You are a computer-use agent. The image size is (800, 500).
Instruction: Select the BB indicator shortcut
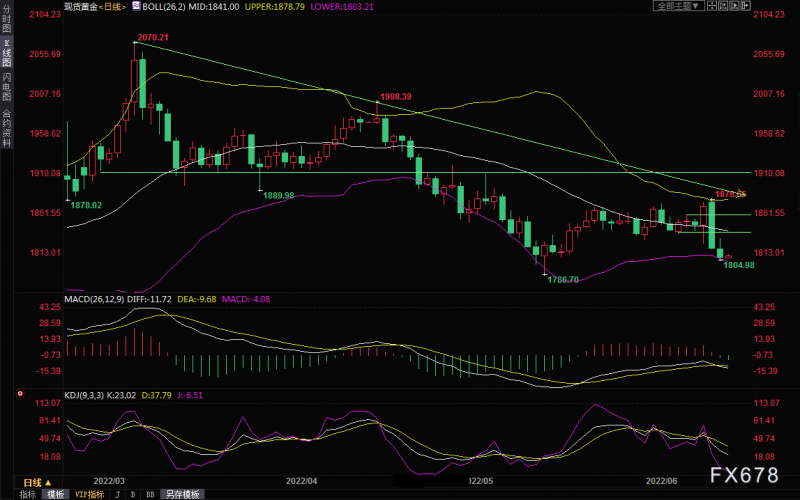pos(150,494)
